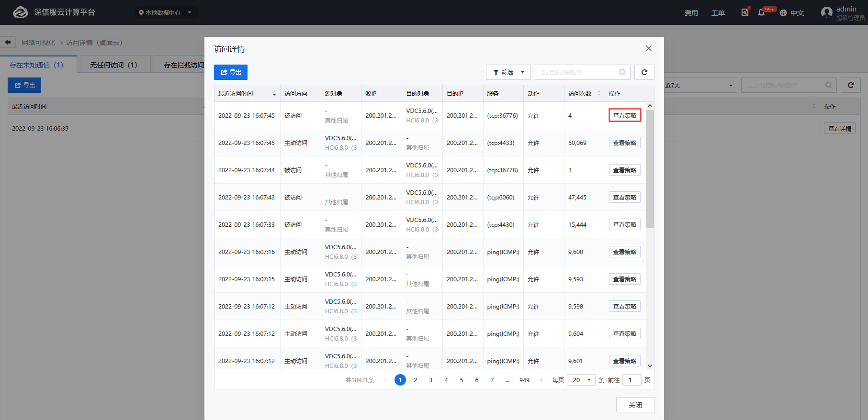Click the background page 导出 button
The height and width of the screenshot is (420, 868).
coord(24,85)
